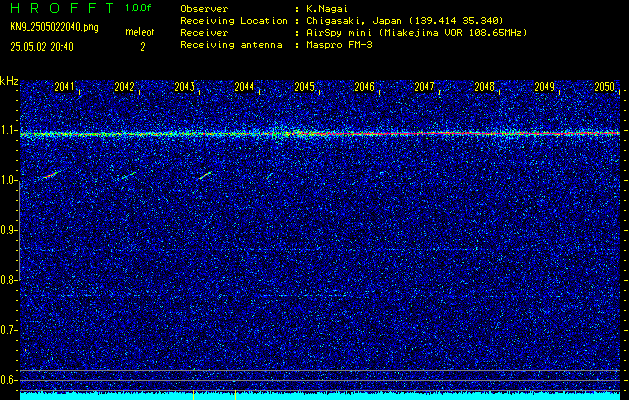Select the 2048 time marker
629x400 pixels.
[x=485, y=87]
